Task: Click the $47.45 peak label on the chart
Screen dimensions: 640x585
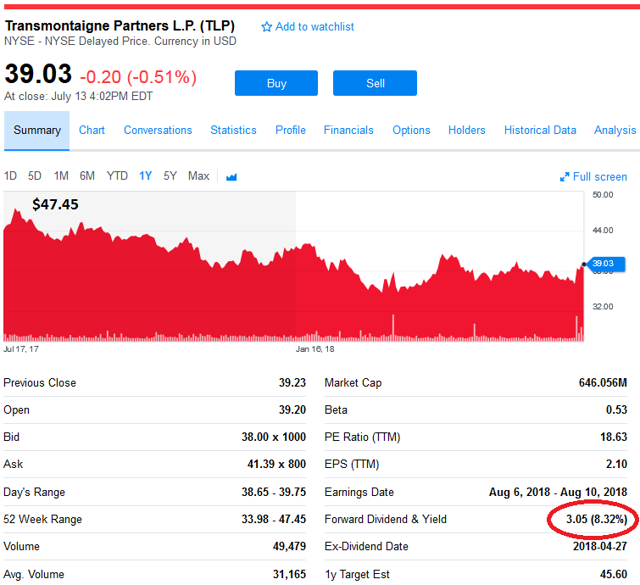Action: point(55,204)
